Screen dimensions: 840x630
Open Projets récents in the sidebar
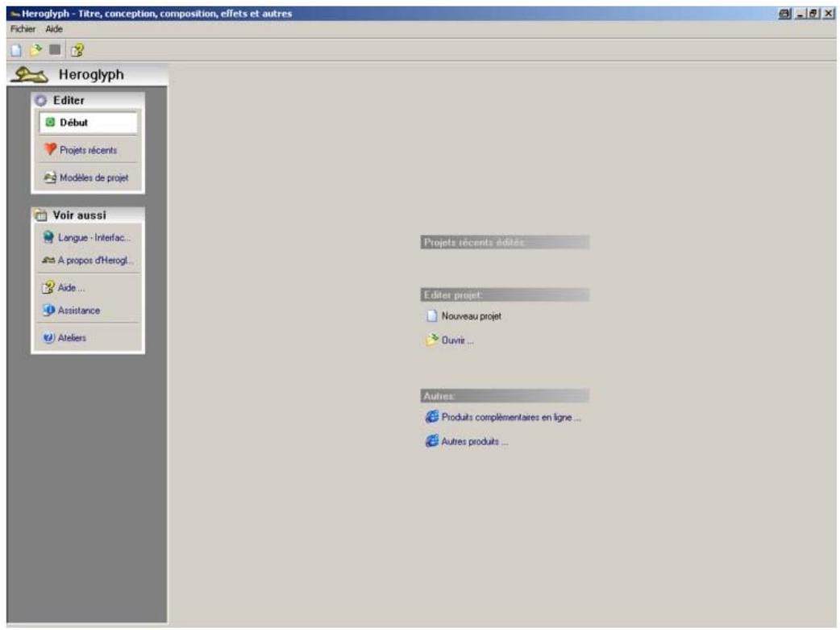click(x=88, y=150)
